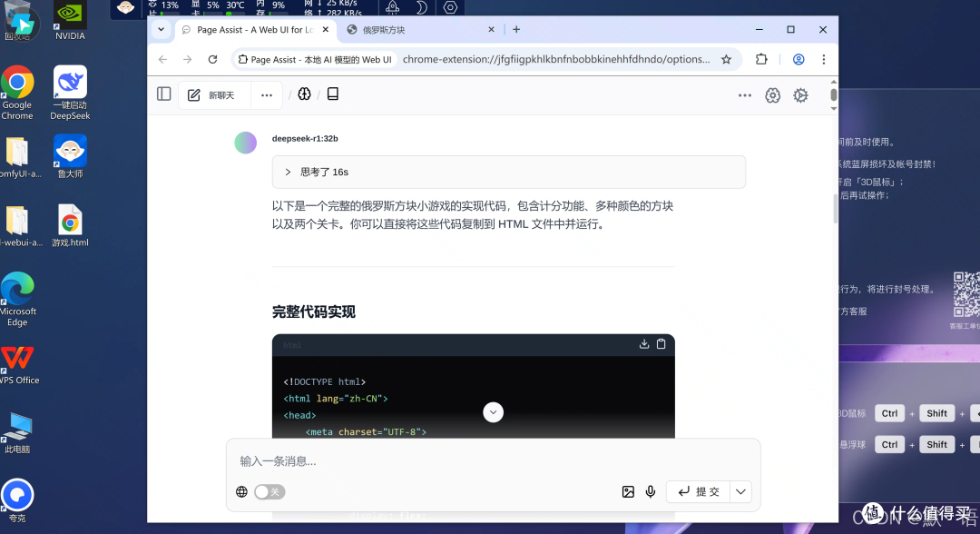
Task: Open the webui folder on desktop
Action: click(19, 226)
